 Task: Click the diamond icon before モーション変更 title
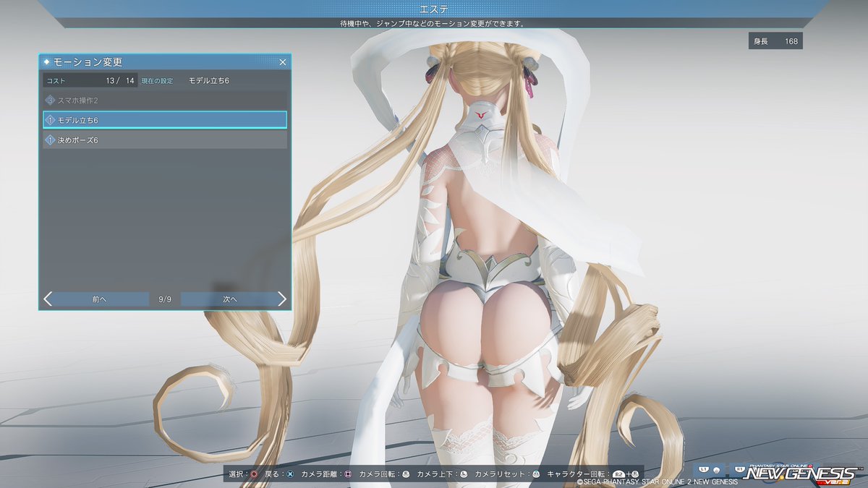point(47,62)
